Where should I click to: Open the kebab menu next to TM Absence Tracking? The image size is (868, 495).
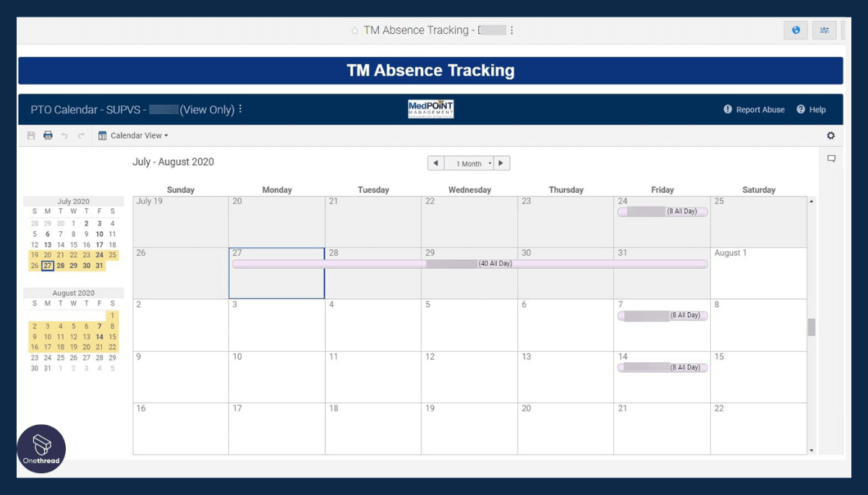(511, 30)
